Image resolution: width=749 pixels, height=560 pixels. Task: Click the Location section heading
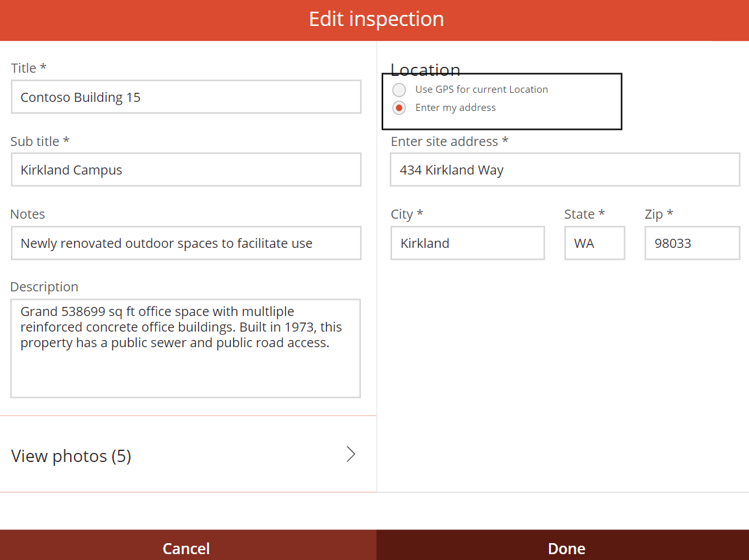click(x=425, y=69)
